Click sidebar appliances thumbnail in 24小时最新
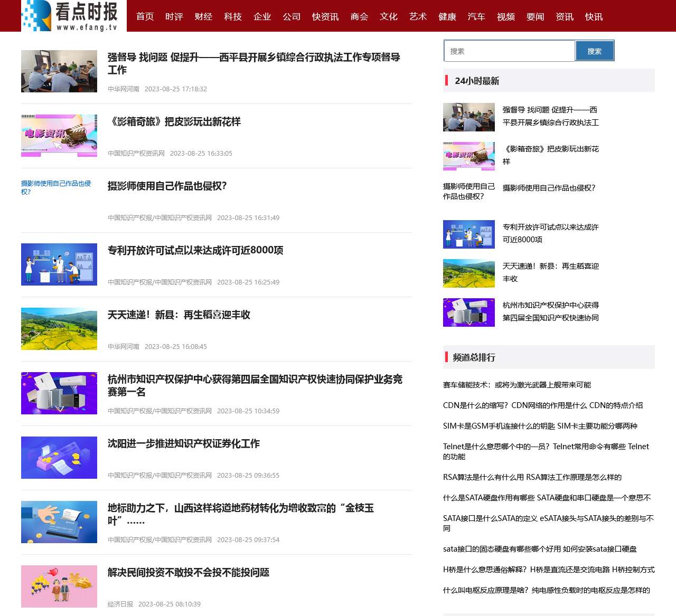 (x=469, y=312)
